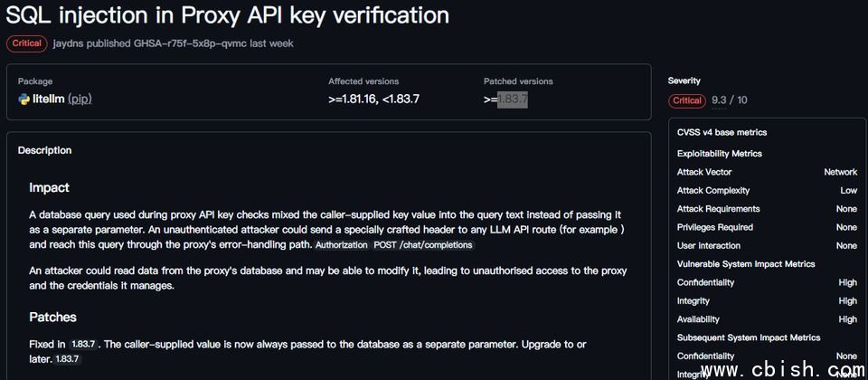Click the Attack Vector metric label
The height and width of the screenshot is (380, 868).
(x=704, y=172)
